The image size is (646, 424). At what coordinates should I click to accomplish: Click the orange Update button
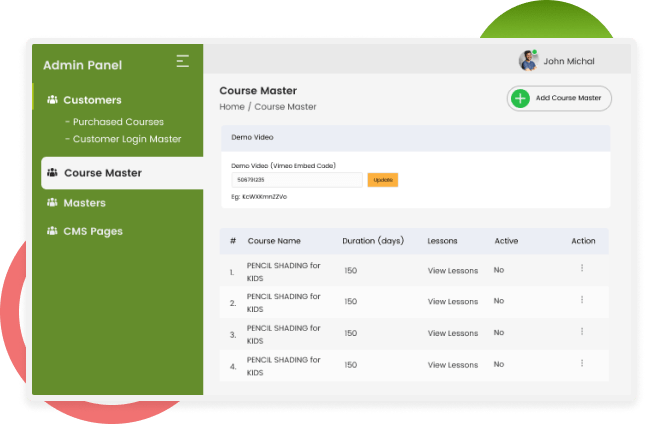click(x=383, y=180)
